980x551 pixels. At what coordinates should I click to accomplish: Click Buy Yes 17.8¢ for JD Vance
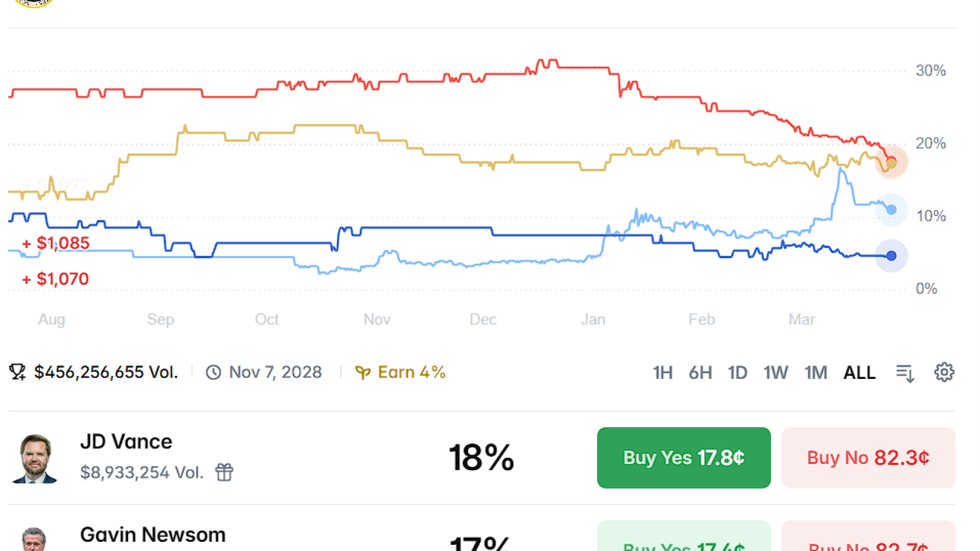684,458
